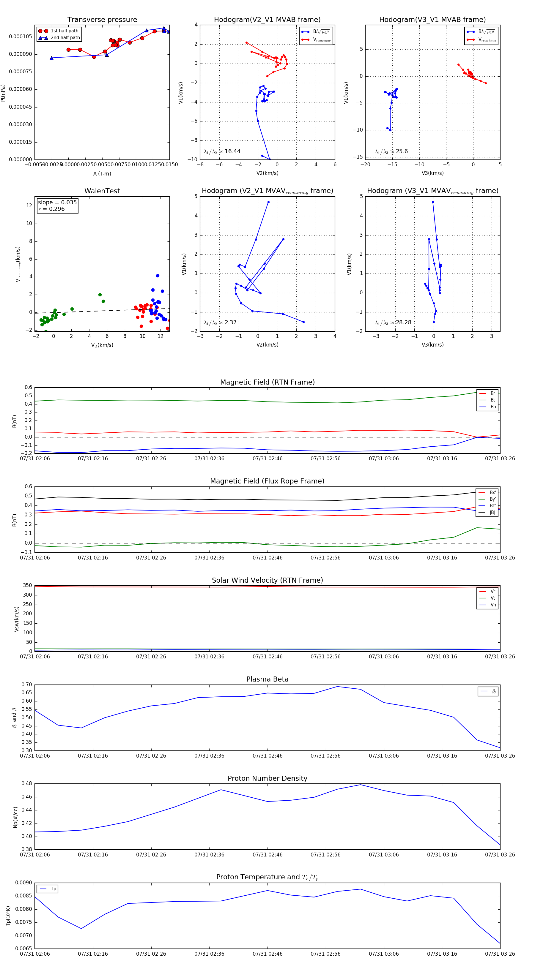The height and width of the screenshot is (980, 535).
Task: Click the "Pt(nPa)" y-axis label
Action: click(x=3, y=92)
